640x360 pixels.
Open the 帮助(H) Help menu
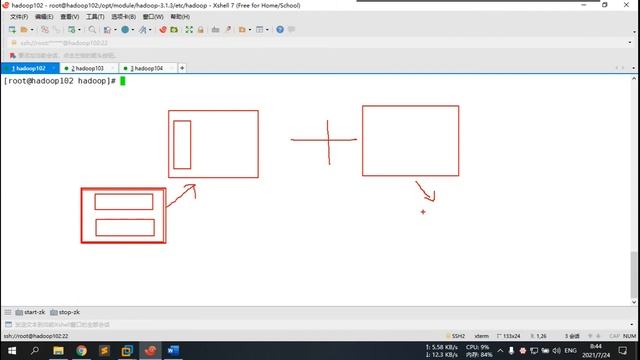180,17
